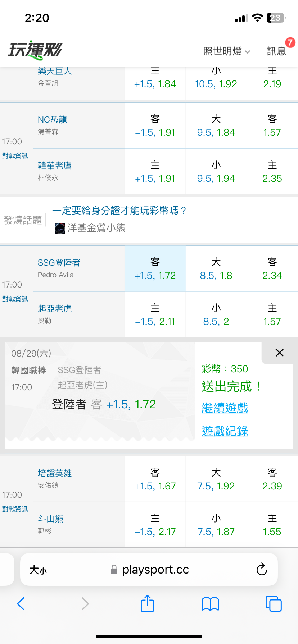This screenshot has height=644, width=298.
Task: Show open Safari tabs icon
Action: pos(274,604)
